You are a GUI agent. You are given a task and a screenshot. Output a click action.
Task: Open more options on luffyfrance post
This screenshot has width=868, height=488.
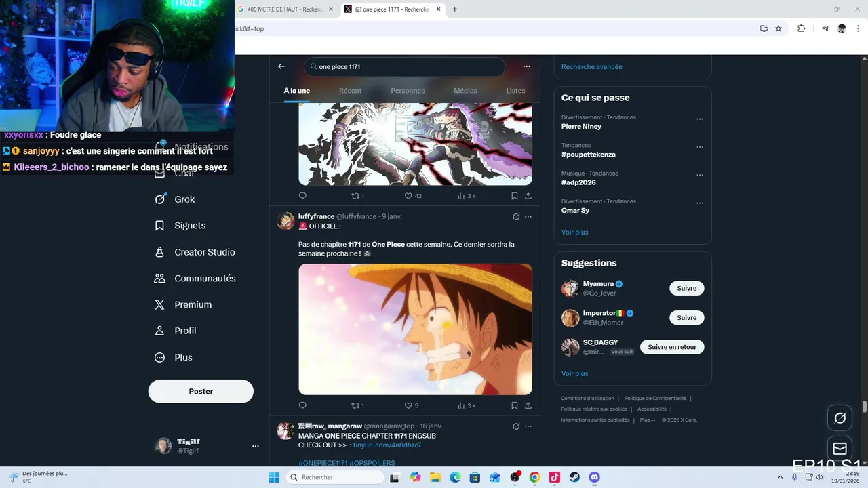pos(528,217)
